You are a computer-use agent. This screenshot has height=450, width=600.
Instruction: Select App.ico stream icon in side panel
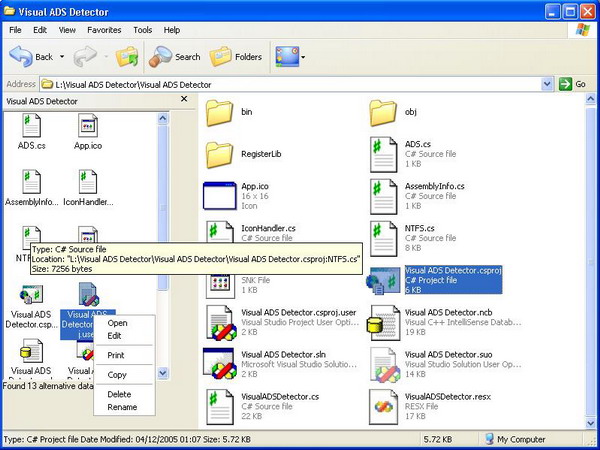point(88,126)
